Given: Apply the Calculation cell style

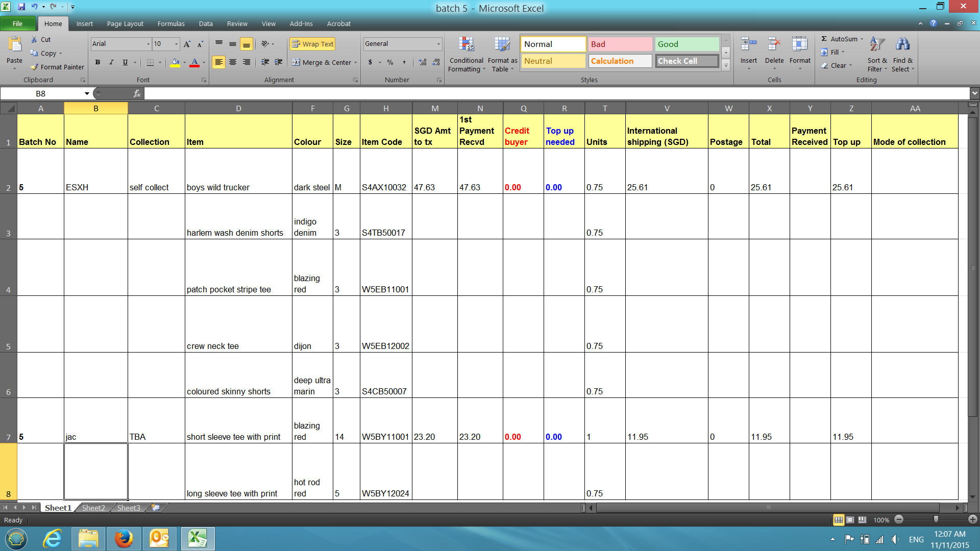Looking at the screenshot, I should tap(620, 61).
